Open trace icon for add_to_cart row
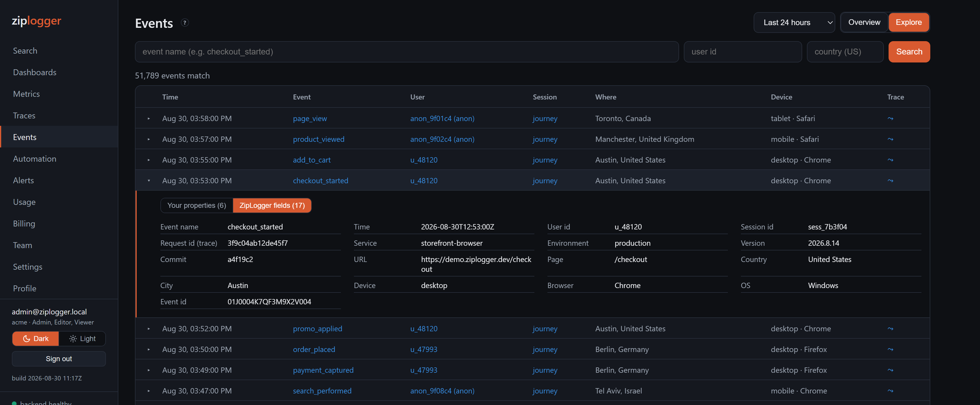980x405 pixels. click(890, 160)
